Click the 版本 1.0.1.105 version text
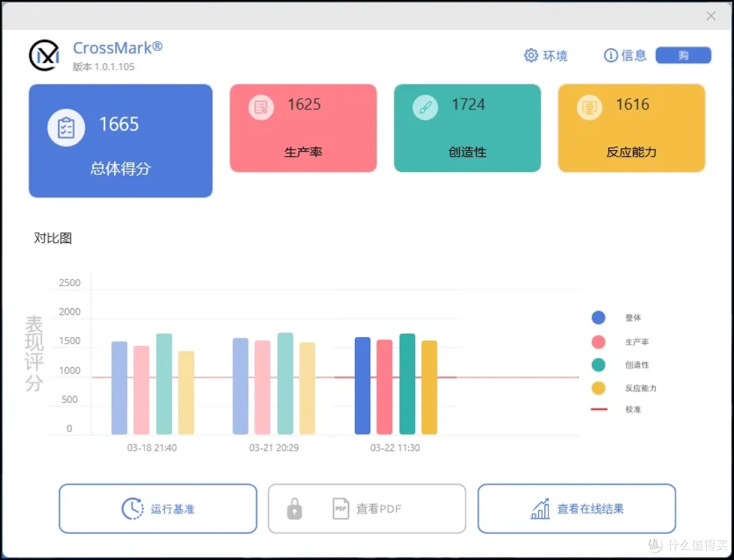Viewport: 734px width, 560px height. pos(103,67)
